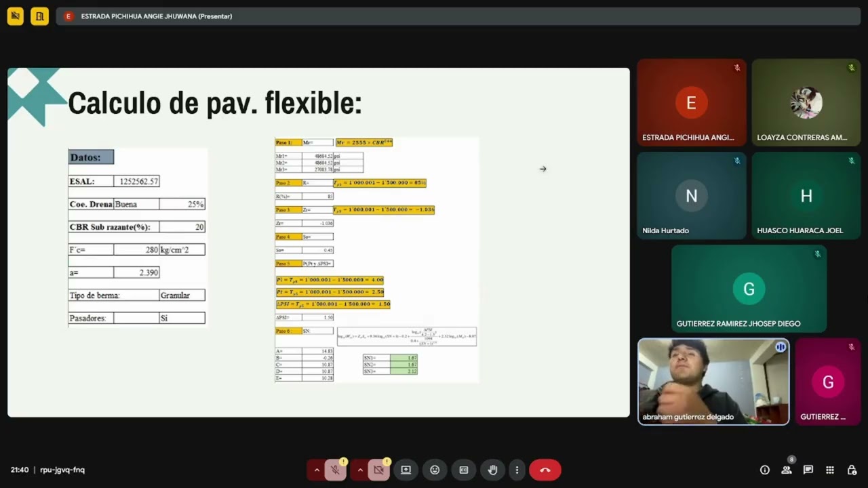Screen dimensions: 868x488
Task: Open the activities grid icon
Action: (x=830, y=470)
